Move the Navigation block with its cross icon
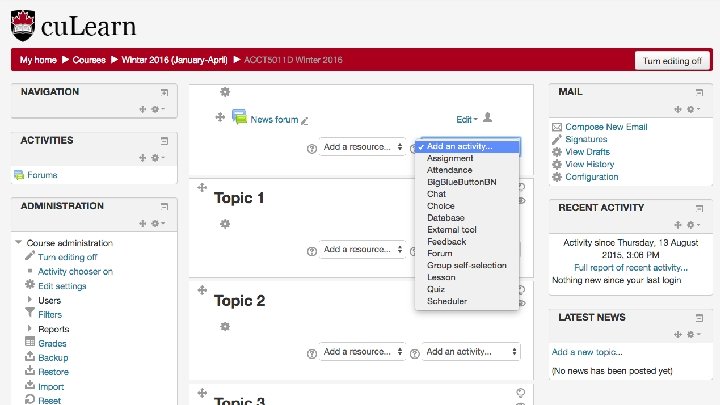The image size is (720, 405). pyautogui.click(x=143, y=109)
